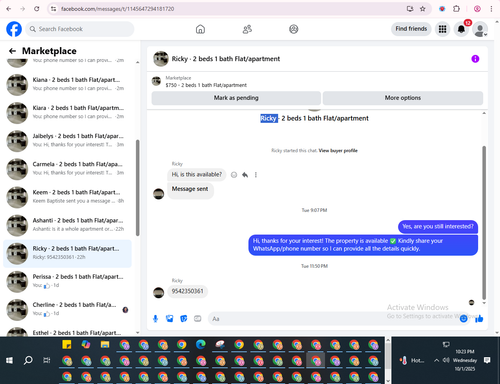Click the chat messages scrollbar
The height and width of the screenshot is (384, 500).
(x=484, y=223)
